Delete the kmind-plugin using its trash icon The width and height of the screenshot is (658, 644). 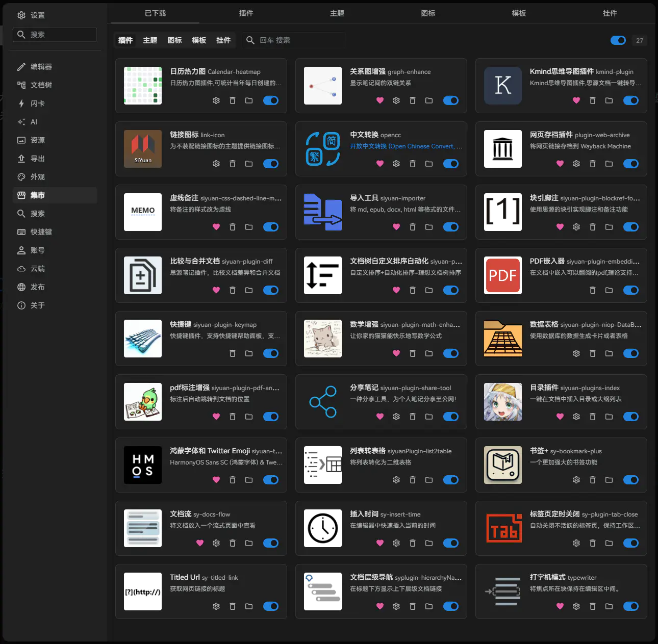(x=593, y=100)
